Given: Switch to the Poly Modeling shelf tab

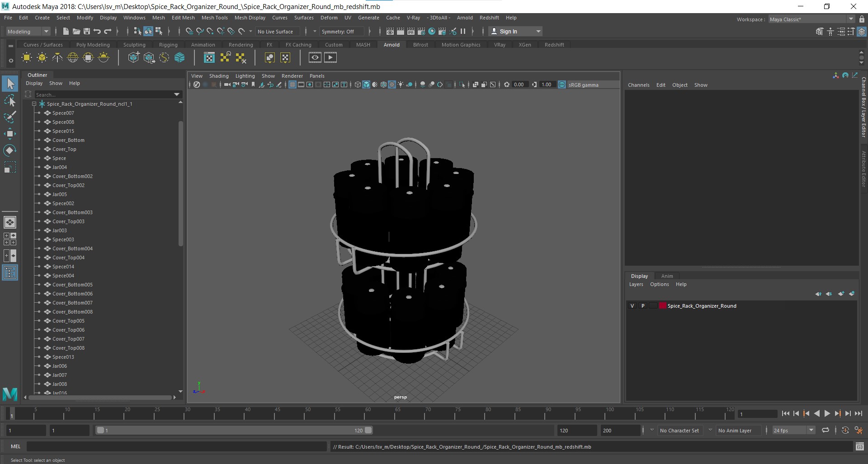Looking at the screenshot, I should [93, 45].
